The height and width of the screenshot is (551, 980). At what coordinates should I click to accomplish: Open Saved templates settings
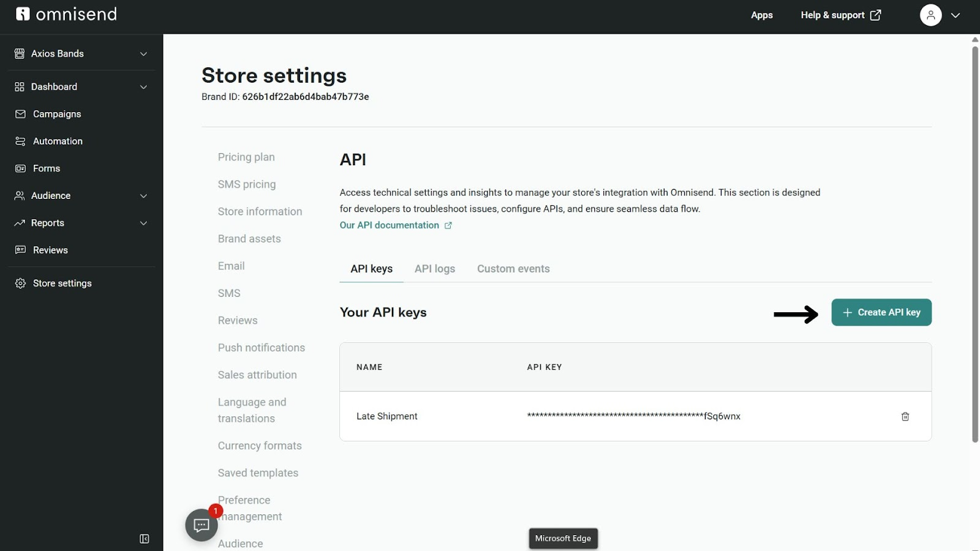258,473
